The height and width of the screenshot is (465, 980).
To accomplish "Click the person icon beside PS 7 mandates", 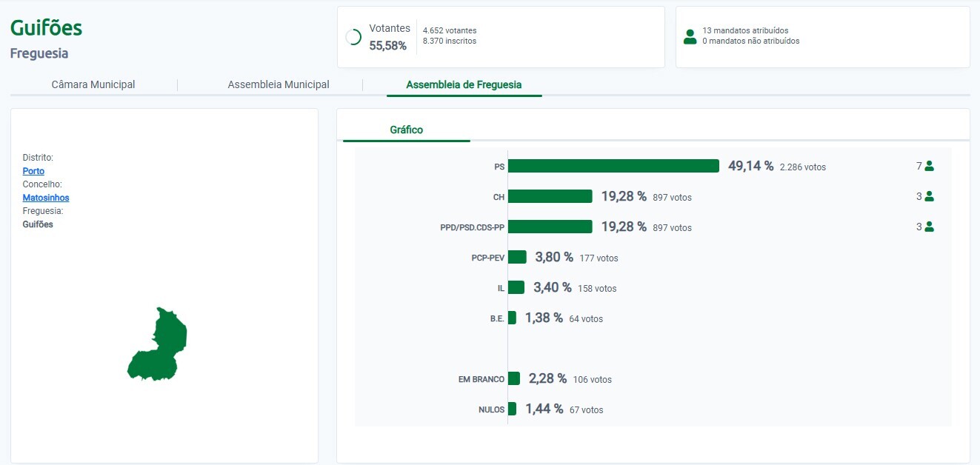I will 929,167.
